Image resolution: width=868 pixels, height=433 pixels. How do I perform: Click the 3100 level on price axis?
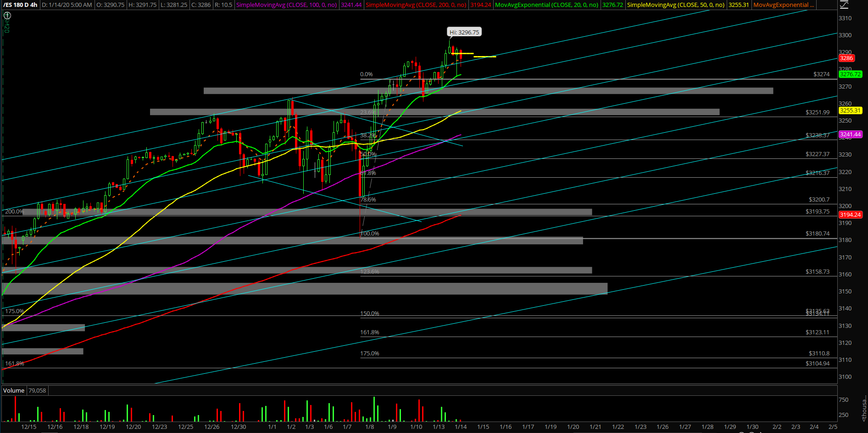[845, 377]
